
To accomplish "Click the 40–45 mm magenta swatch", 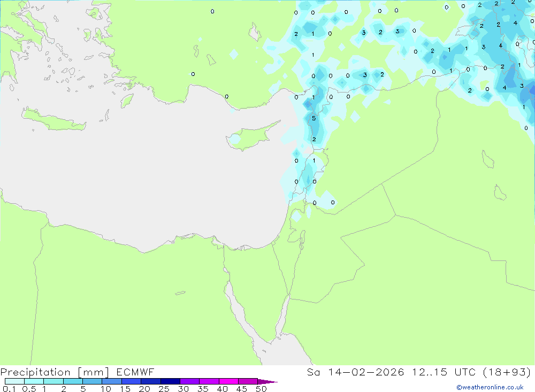I will tap(228, 381).
